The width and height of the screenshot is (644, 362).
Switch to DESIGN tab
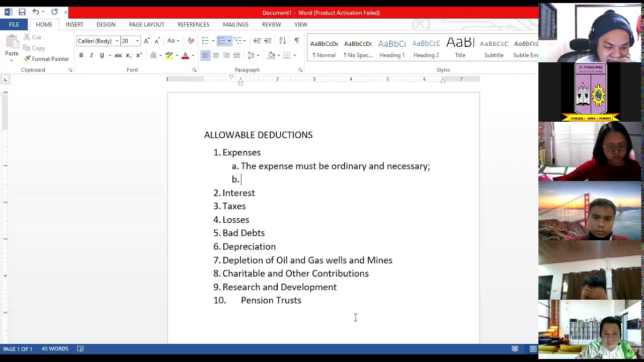(106, 24)
